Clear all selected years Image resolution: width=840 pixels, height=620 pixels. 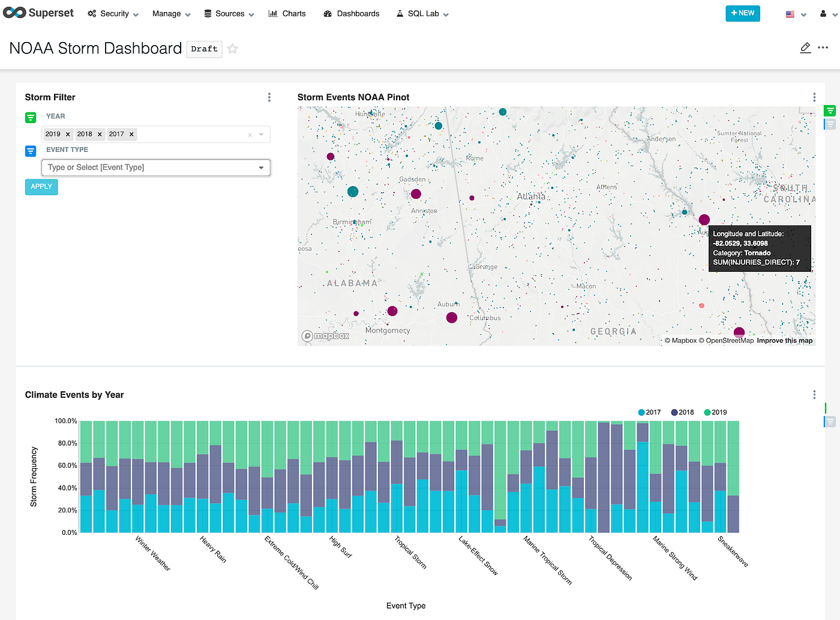pos(250,135)
